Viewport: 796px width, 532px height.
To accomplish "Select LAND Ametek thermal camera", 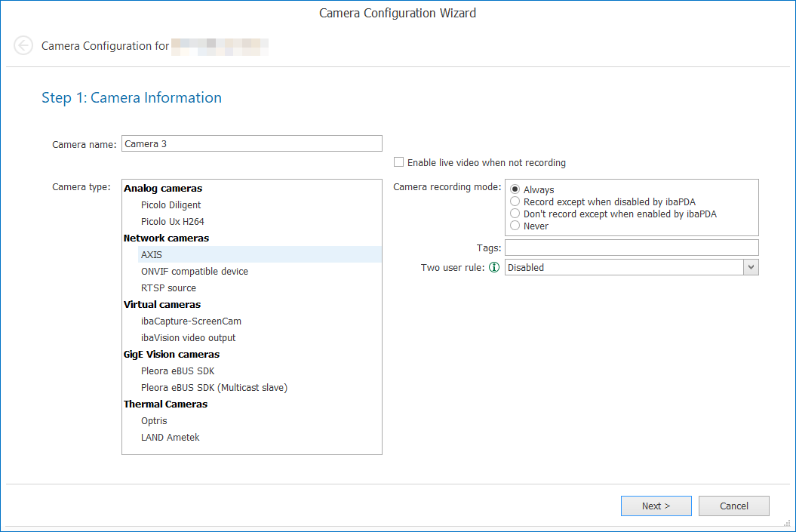I will (x=170, y=438).
